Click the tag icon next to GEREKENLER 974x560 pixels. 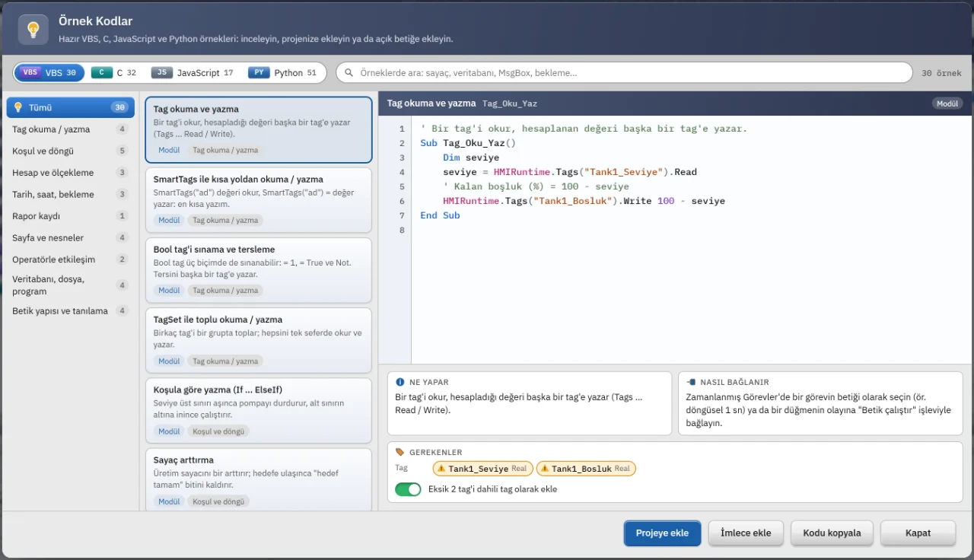pos(400,452)
